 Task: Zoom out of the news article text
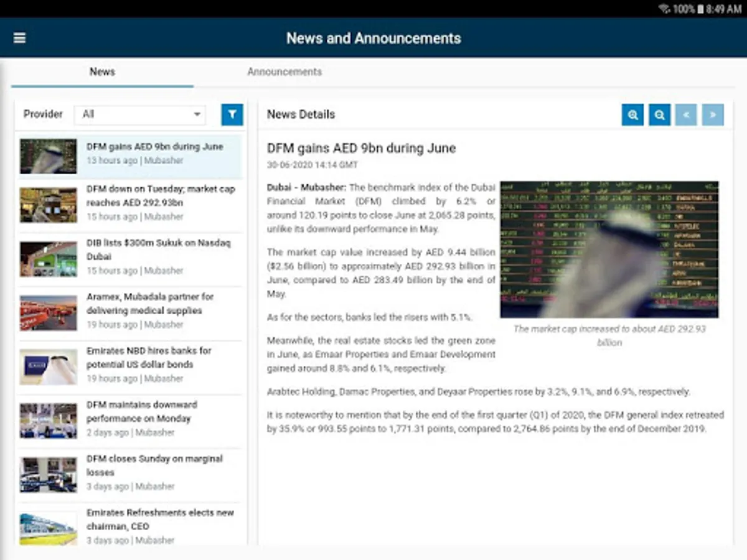coord(660,115)
